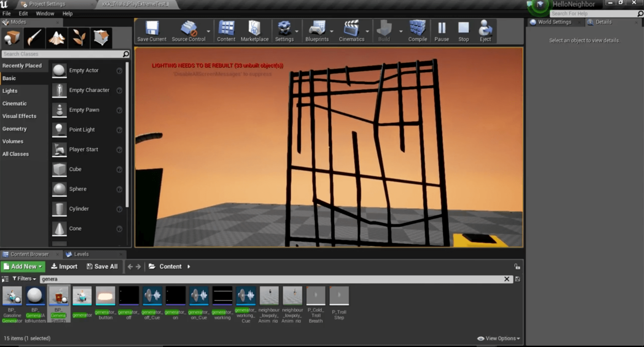Click the Compile toolbar icon

point(417,31)
